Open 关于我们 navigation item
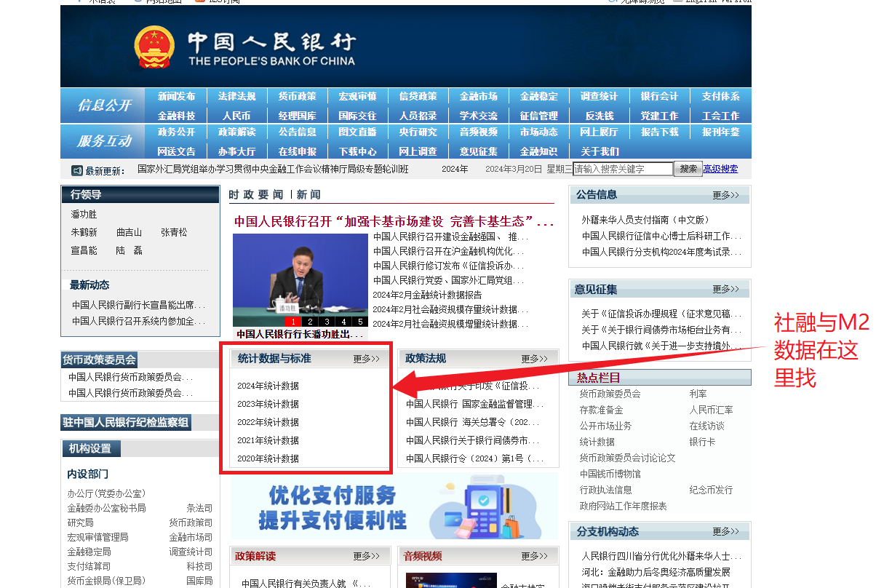This screenshot has width=876, height=588. pyautogui.click(x=600, y=151)
